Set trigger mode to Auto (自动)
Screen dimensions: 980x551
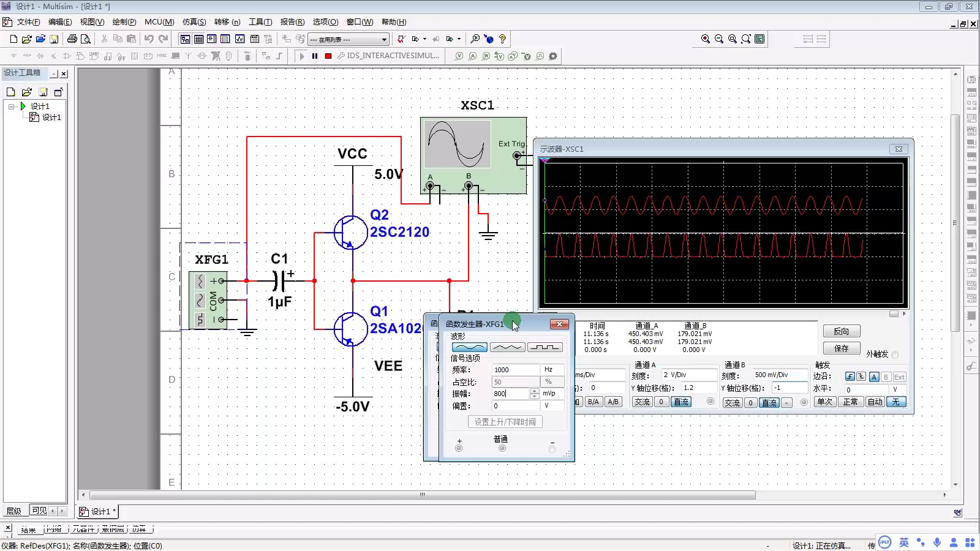(x=875, y=402)
